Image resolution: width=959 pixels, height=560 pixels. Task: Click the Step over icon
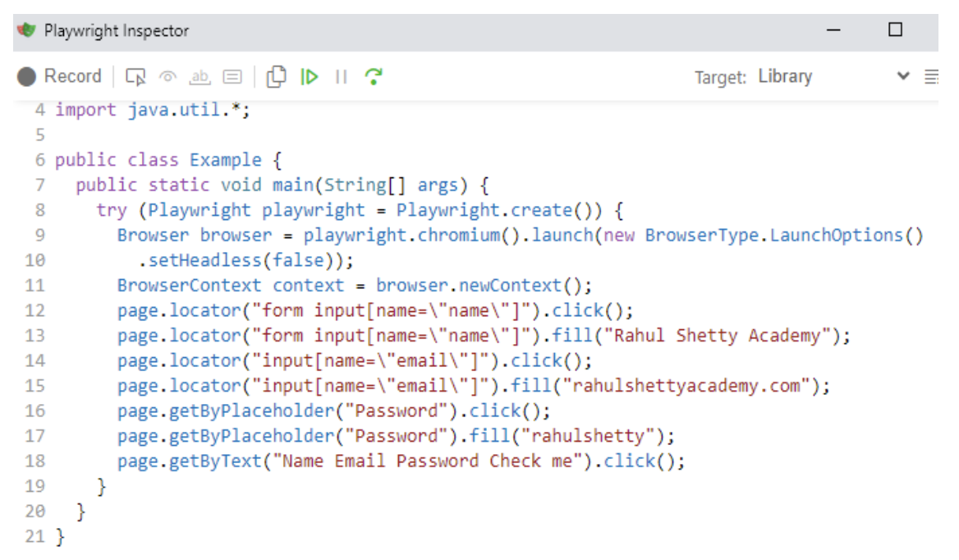click(x=374, y=76)
